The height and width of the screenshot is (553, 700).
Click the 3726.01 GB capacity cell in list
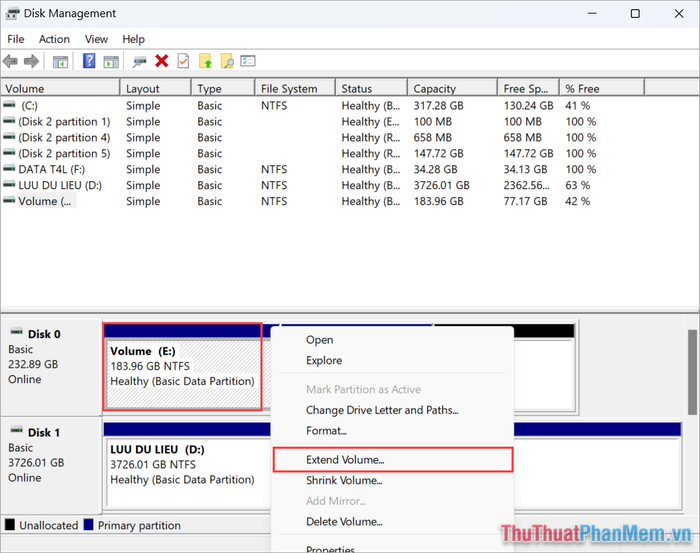(x=442, y=186)
